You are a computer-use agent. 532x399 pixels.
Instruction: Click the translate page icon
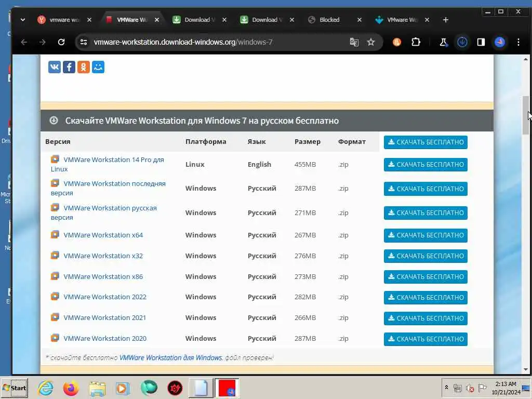pyautogui.click(x=354, y=42)
